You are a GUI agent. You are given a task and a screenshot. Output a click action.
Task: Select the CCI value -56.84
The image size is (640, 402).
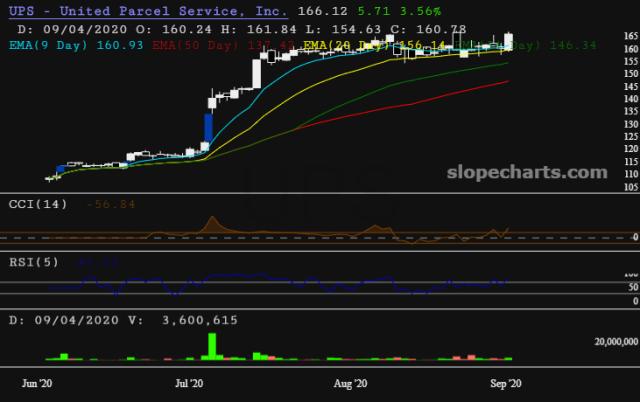(x=111, y=204)
